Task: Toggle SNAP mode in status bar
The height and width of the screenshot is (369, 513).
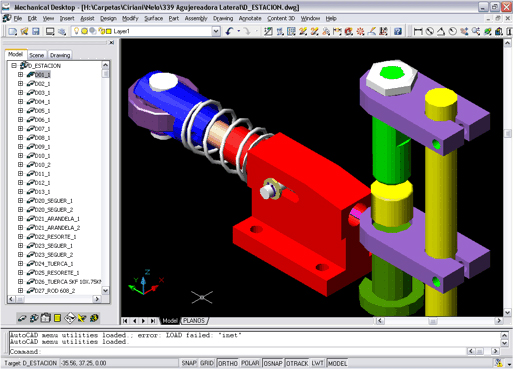Action: click(189, 363)
